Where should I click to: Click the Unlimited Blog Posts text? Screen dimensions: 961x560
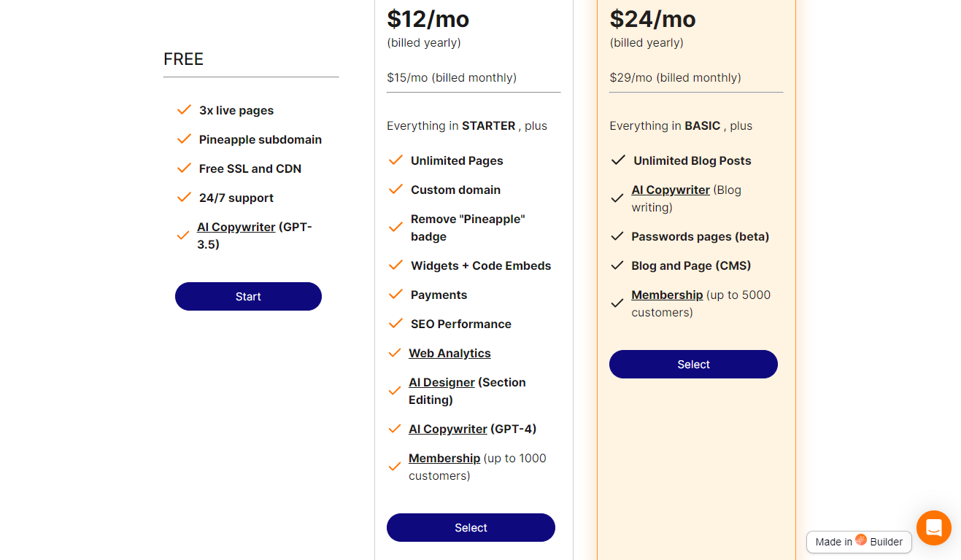point(692,160)
